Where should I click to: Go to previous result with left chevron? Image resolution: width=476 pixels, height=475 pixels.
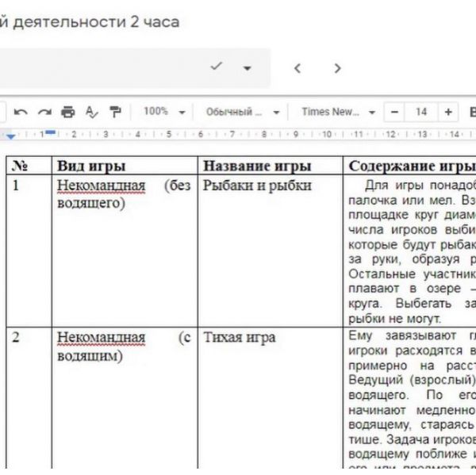(297, 68)
